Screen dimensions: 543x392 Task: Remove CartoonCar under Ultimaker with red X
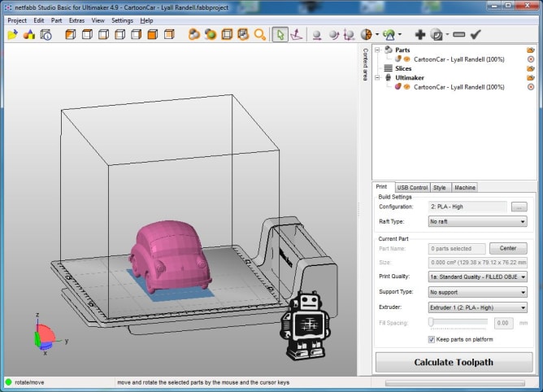531,87
